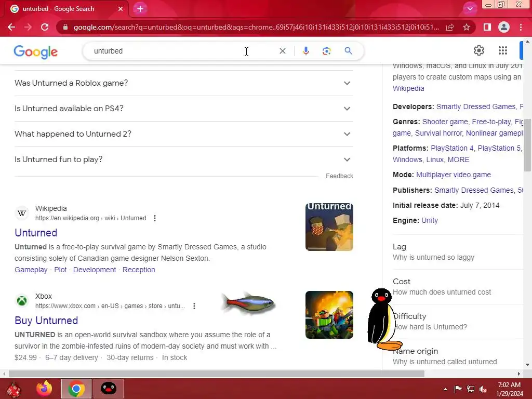Open the Lag related question
Image resolution: width=532 pixels, height=399 pixels.
[458, 252]
